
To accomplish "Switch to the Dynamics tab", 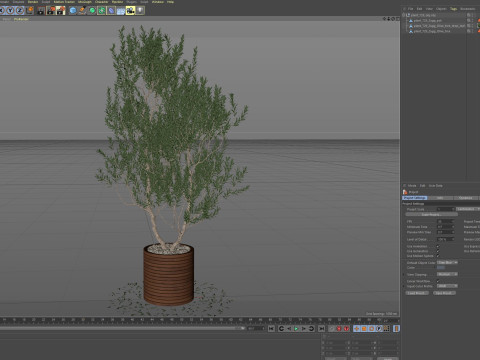I will coord(466,198).
